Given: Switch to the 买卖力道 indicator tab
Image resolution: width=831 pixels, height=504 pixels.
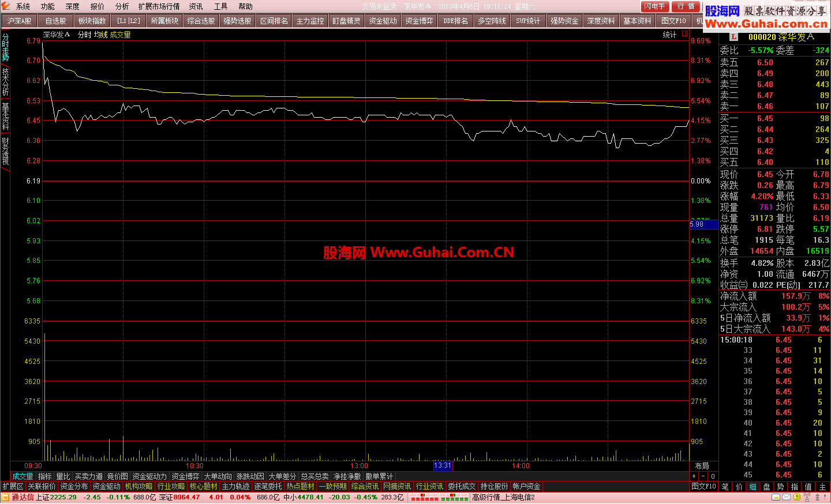Looking at the screenshot, I should pyautogui.click(x=88, y=476).
